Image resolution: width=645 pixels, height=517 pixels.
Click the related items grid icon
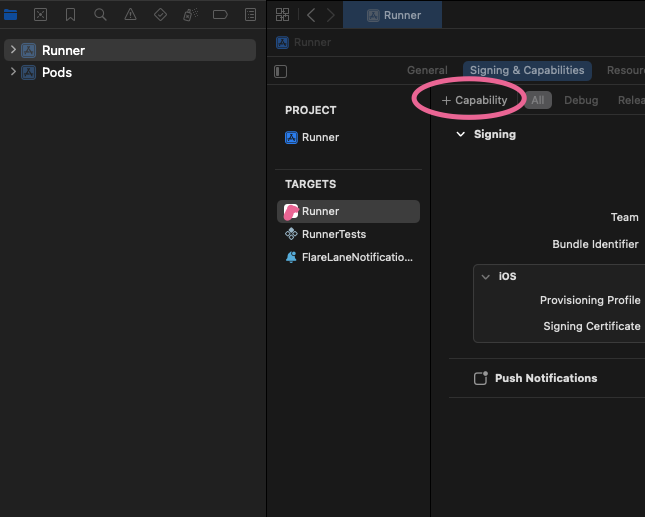282,15
